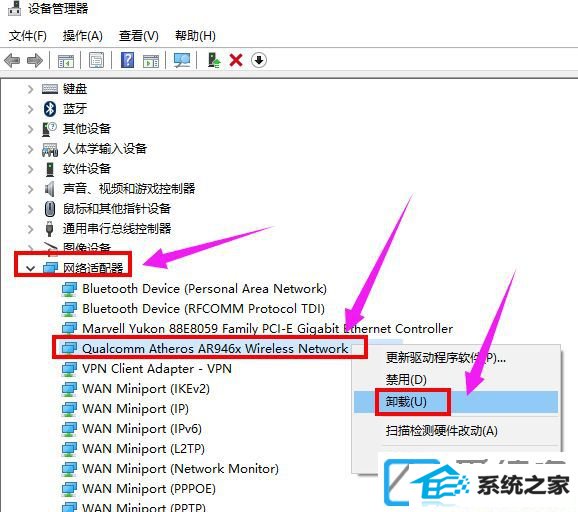Click the red X uninstall toolbar icon
The height and width of the screenshot is (512, 578).
click(x=236, y=60)
